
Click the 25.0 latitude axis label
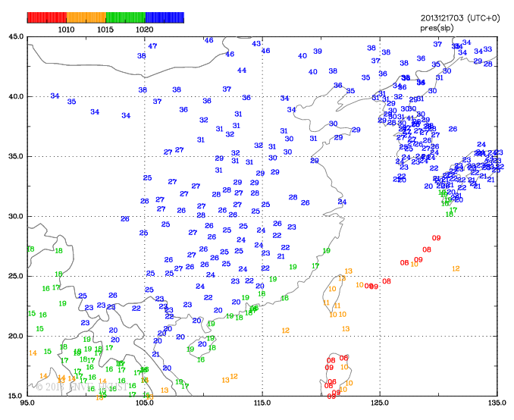tap(16, 276)
